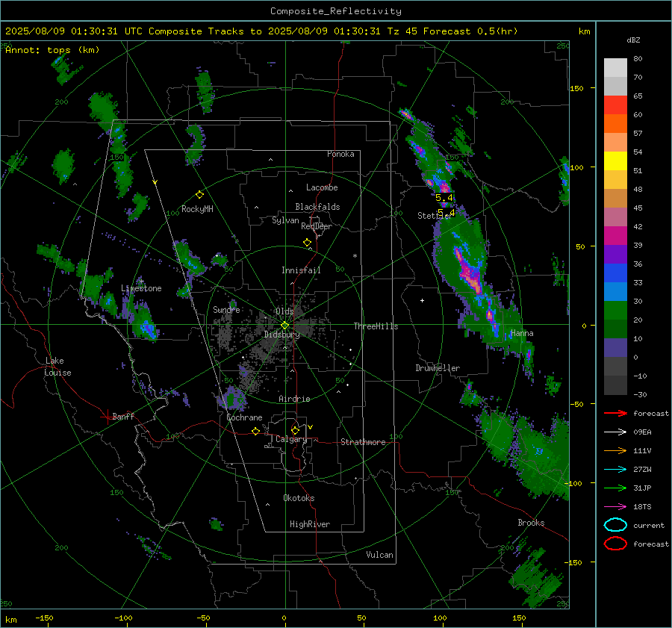The image size is (672, 628).
Task: Click the green 30 dBZ swatch
Action: point(615,310)
